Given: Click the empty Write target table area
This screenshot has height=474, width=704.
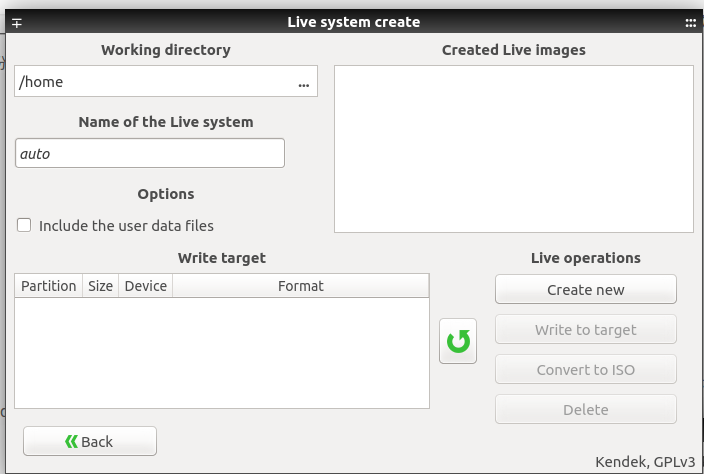Looking at the screenshot, I should pyautogui.click(x=221, y=352).
